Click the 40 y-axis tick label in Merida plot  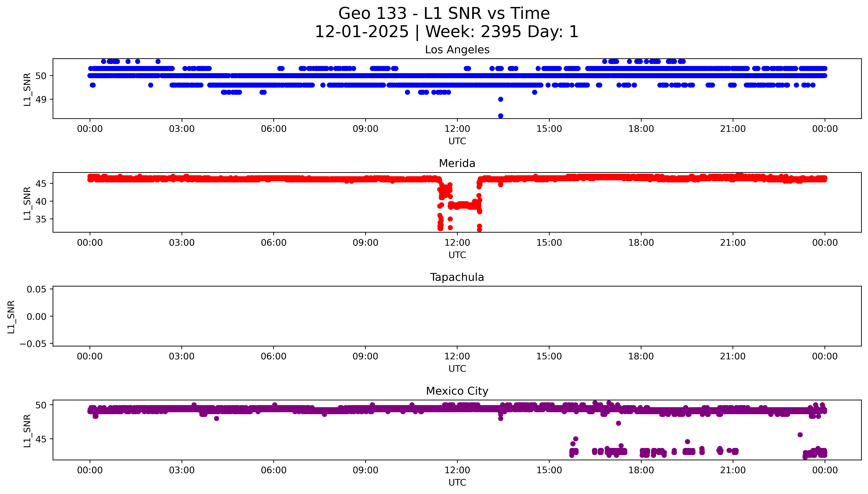pyautogui.click(x=41, y=201)
